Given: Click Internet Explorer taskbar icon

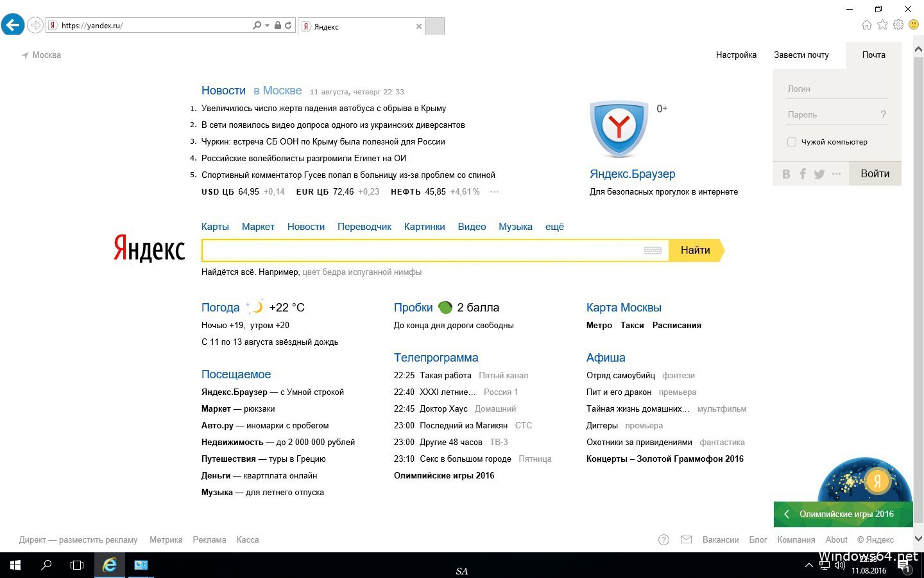Looking at the screenshot, I should point(110,565).
